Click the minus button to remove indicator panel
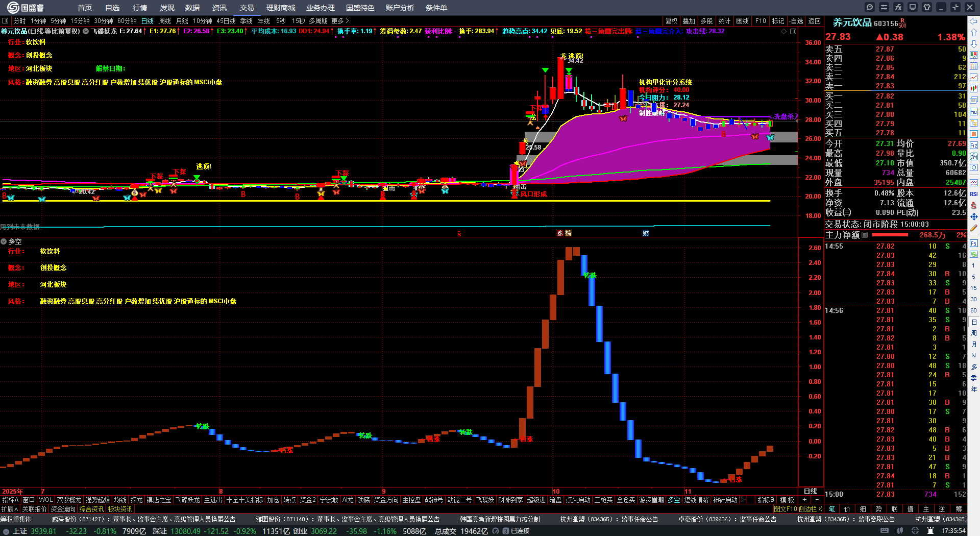Screen dimensions: 980x536 click(817, 500)
